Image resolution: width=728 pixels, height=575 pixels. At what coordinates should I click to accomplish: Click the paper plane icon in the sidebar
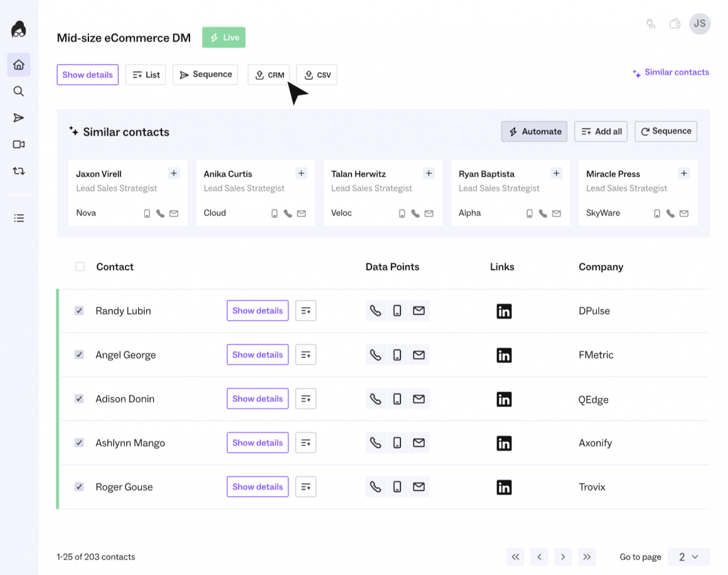coord(19,118)
